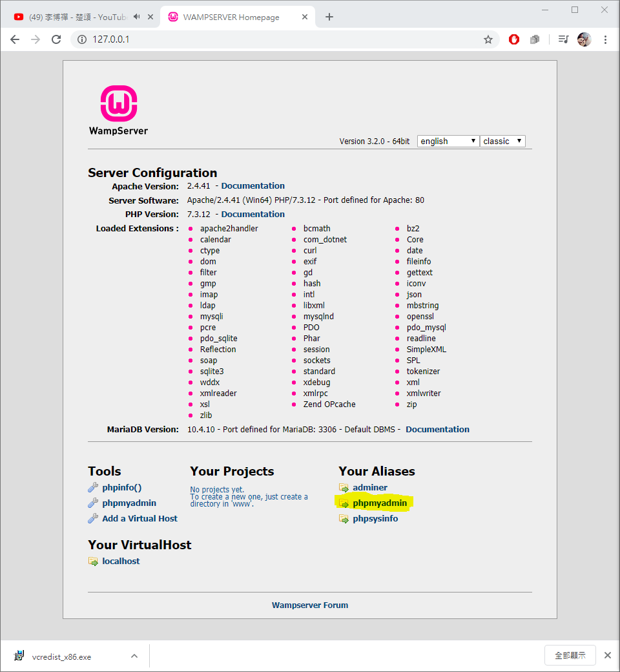Open the adminer alias link

370,487
